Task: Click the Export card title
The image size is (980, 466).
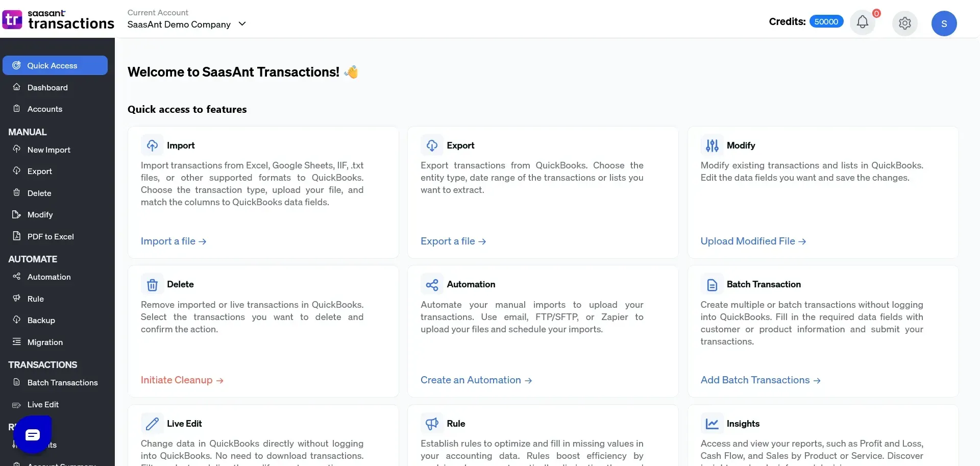Action: point(460,145)
